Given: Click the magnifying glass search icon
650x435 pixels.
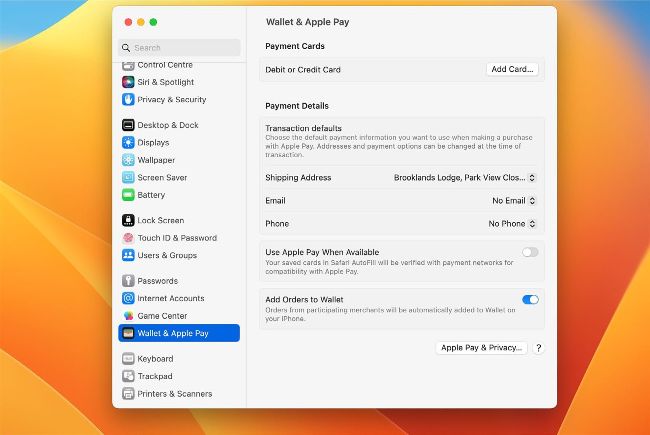Looking at the screenshot, I should [126, 48].
